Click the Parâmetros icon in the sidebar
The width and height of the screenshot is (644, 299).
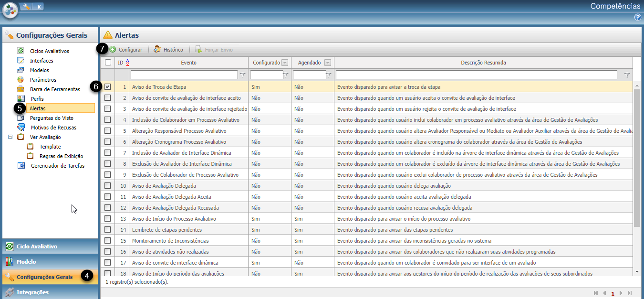coord(21,80)
